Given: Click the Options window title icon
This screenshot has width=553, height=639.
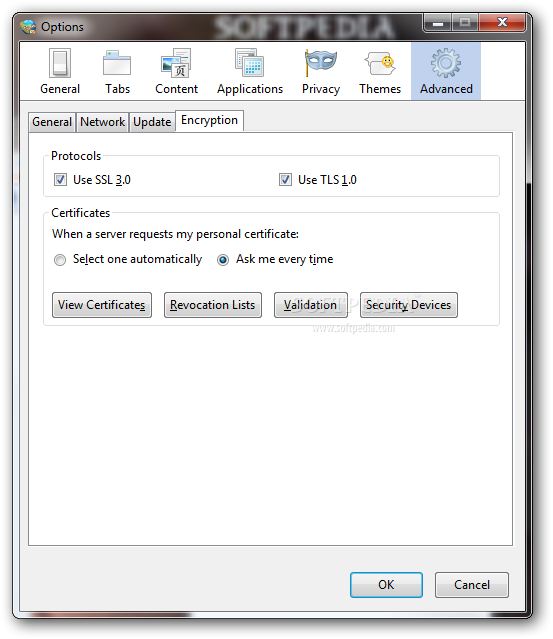Looking at the screenshot, I should pyautogui.click(x=28, y=26).
